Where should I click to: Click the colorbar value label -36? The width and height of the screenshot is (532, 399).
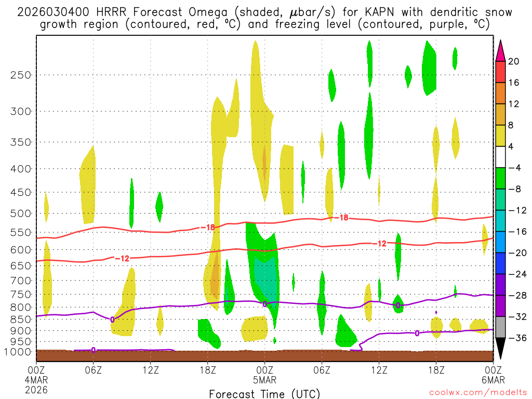[517, 338]
